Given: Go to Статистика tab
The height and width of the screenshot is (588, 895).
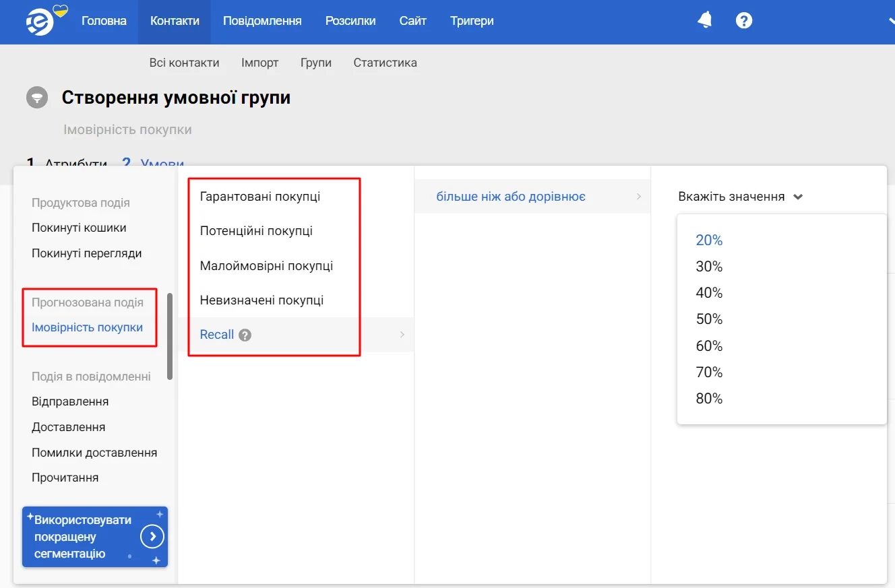Looking at the screenshot, I should [385, 63].
